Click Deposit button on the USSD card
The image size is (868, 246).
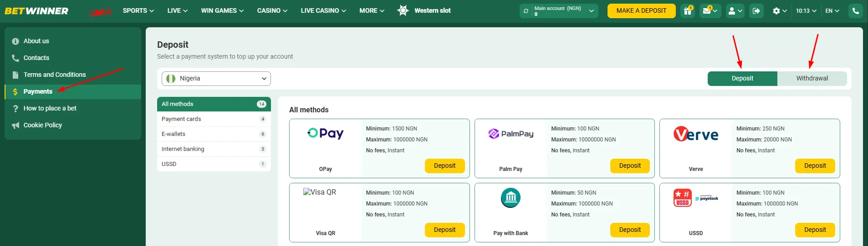[x=815, y=230]
